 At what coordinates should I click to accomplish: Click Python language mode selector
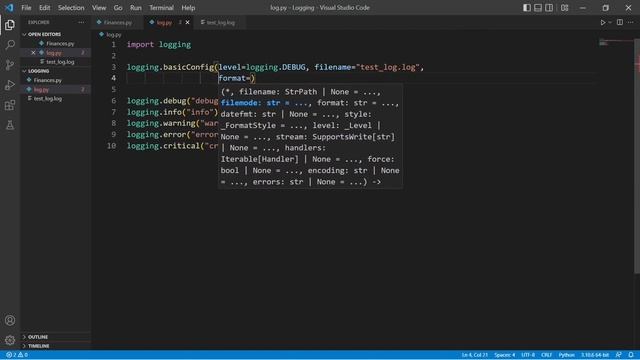[x=567, y=355]
